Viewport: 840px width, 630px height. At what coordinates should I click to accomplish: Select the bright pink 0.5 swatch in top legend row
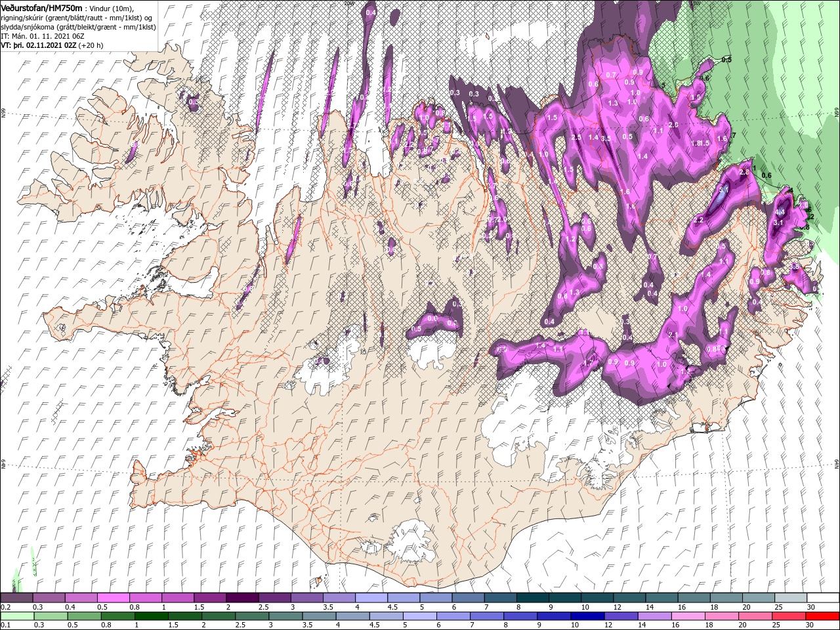coord(114,598)
